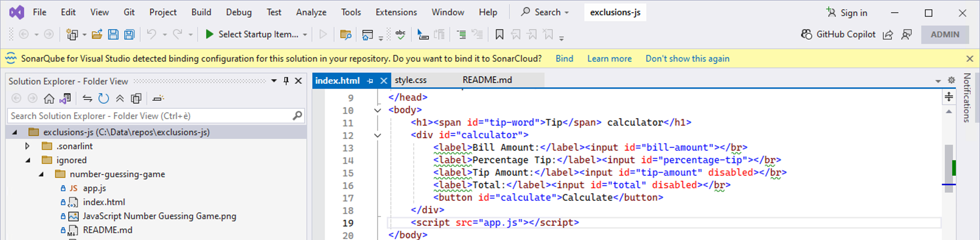
Task: Click the abc spell check icon
Action: (x=400, y=35)
